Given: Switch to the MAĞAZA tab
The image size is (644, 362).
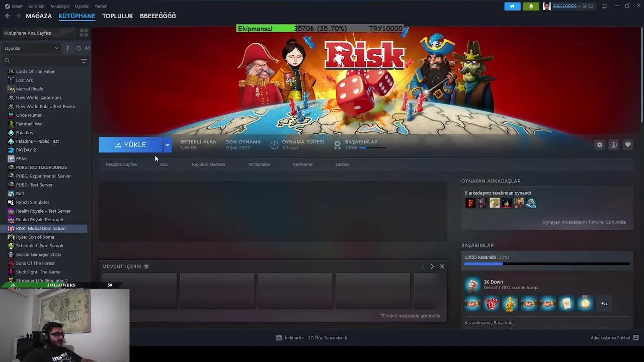Looking at the screenshot, I should (39, 16).
